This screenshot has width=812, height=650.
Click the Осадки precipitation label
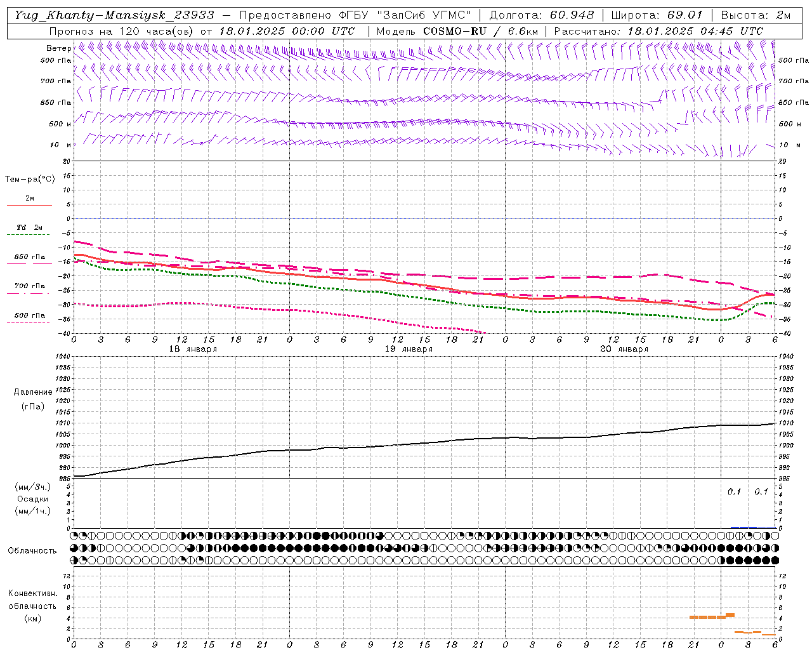tap(32, 499)
